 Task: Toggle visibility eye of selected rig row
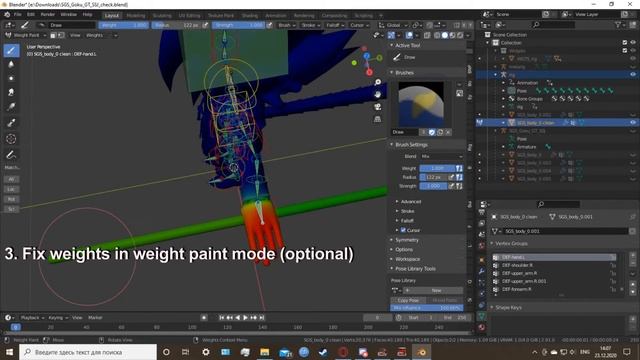633,75
